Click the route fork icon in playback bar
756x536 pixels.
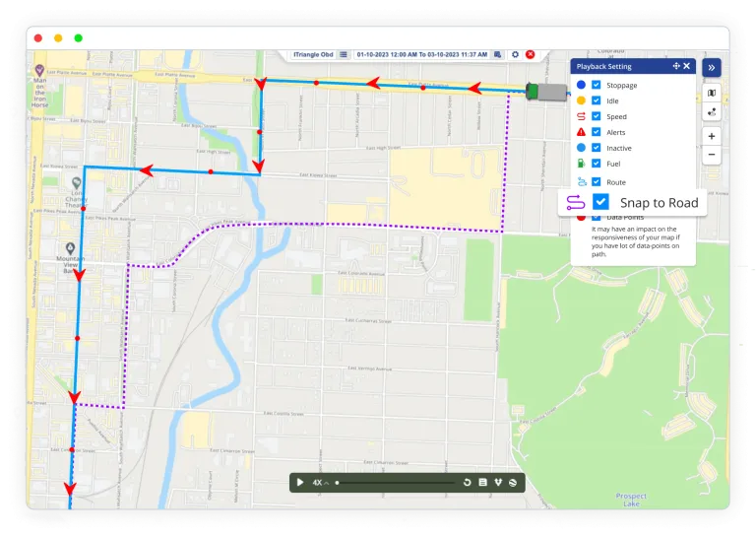pos(498,483)
